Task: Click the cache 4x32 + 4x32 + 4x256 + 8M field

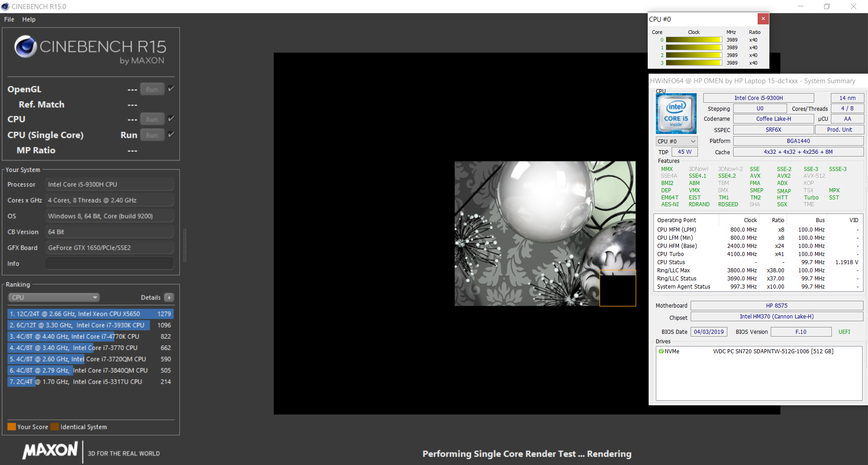Action: 798,152
